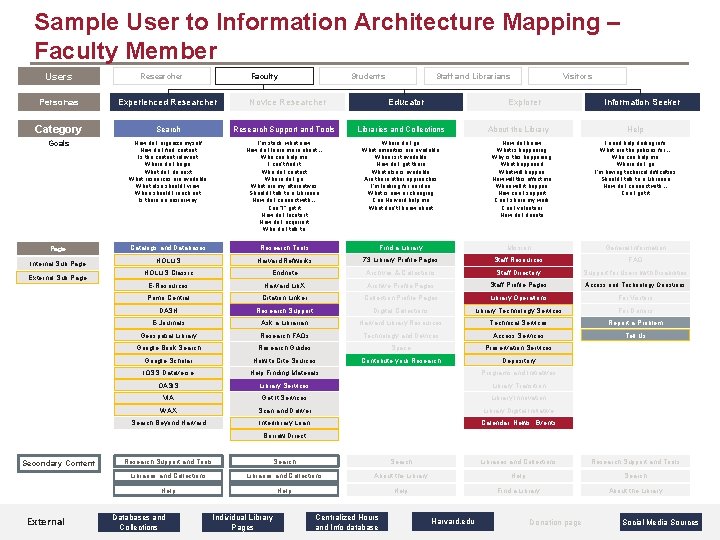Open the OASIS page box
This screenshot has width=720, height=540.
(168, 385)
